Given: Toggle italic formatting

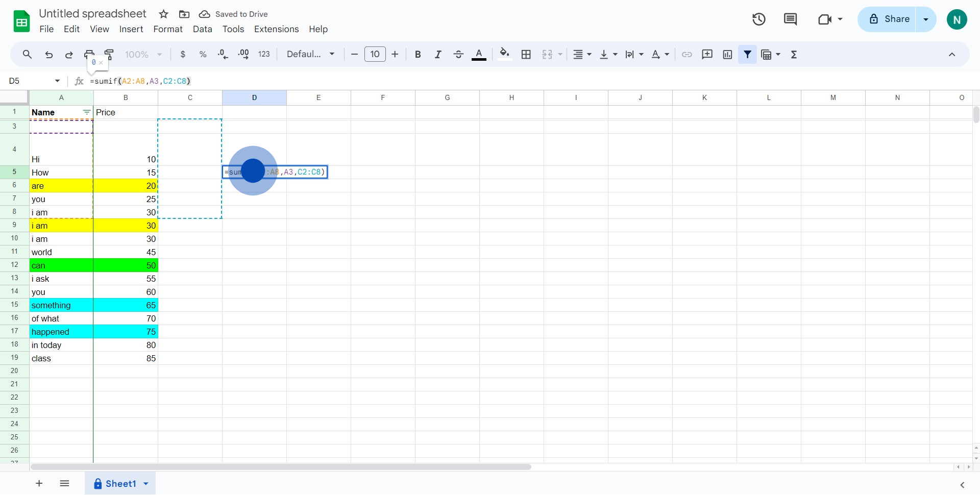Looking at the screenshot, I should 438,54.
